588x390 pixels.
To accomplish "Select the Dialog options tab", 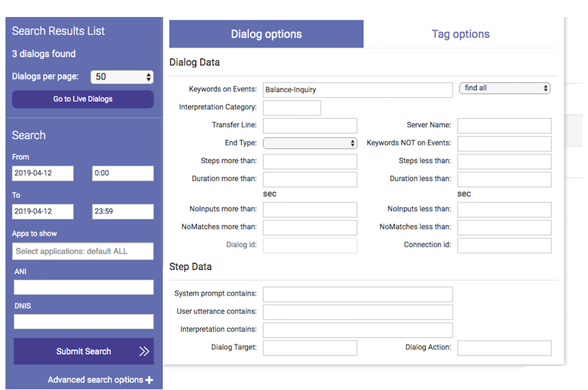I will [x=266, y=34].
